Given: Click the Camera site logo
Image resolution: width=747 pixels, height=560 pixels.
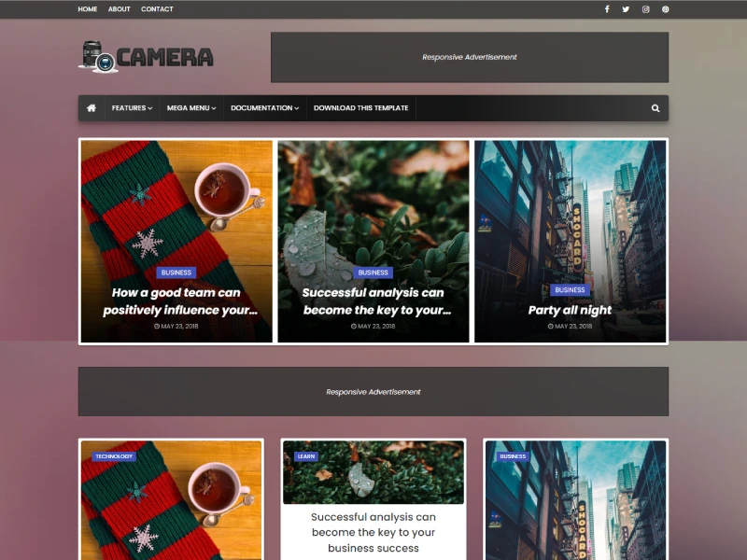Looking at the screenshot, I should (146, 57).
